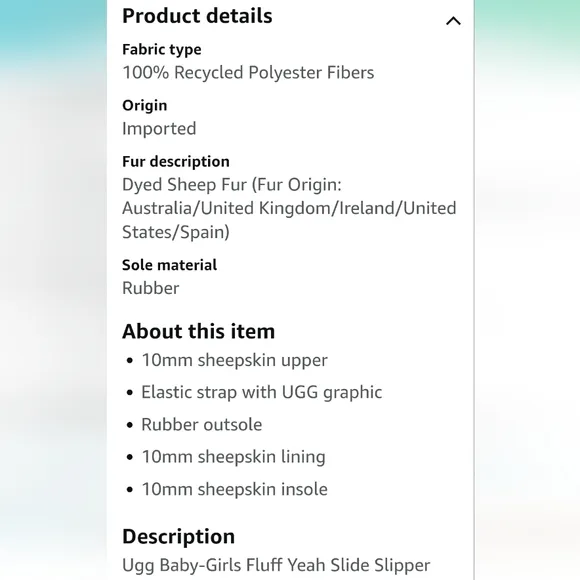580x580 pixels.
Task: Click the Fur description label
Action: point(176,162)
